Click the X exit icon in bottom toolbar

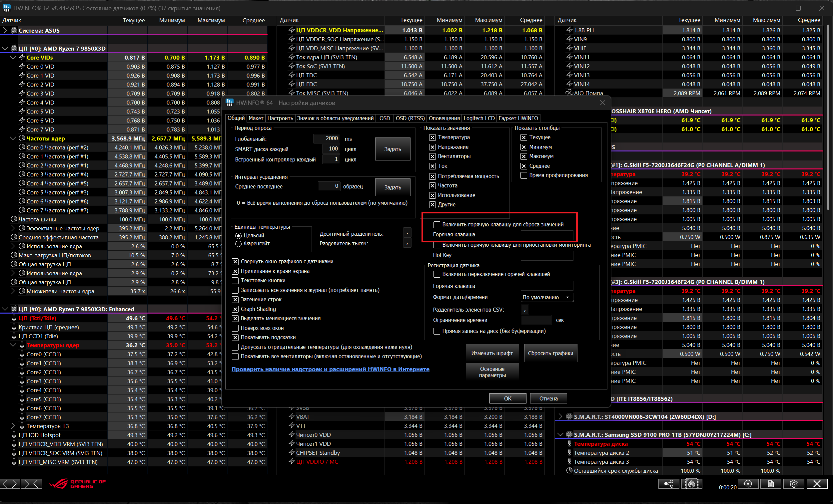[x=817, y=484]
